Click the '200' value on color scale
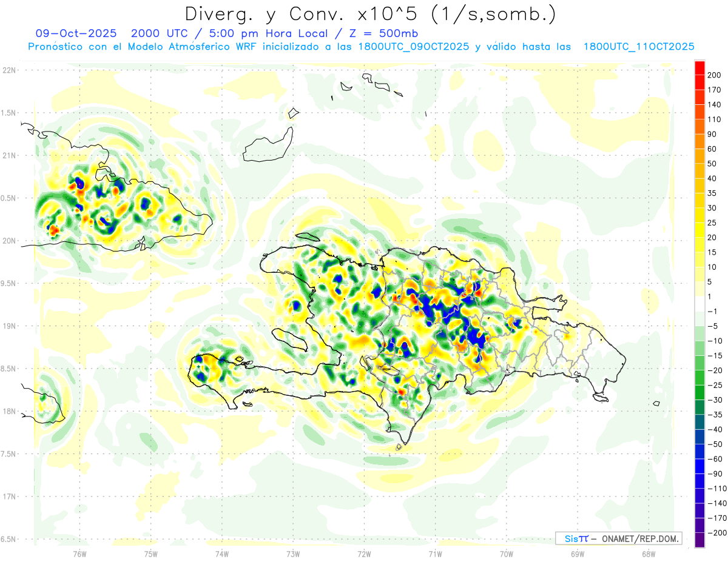Screen dimensions: 728x562 point(713,75)
